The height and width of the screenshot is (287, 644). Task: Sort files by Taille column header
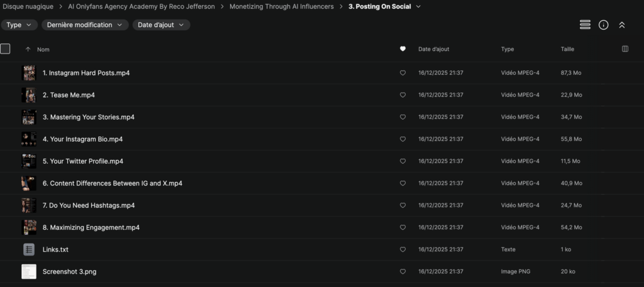(x=567, y=49)
